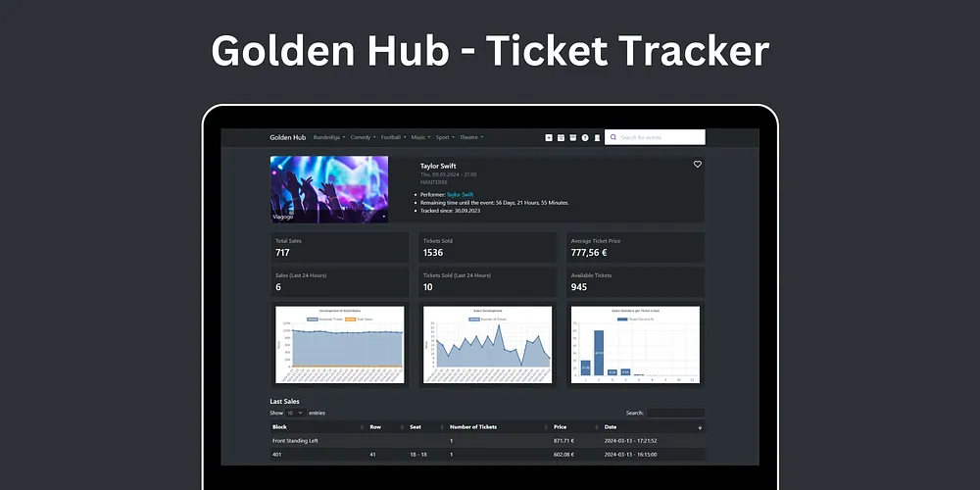
Task: Toggle Number of Tickets legend swatch
Action: tap(474, 319)
